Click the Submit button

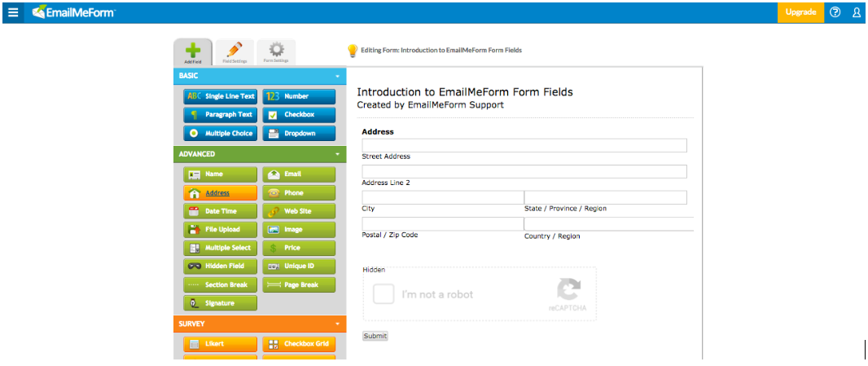[x=375, y=336]
